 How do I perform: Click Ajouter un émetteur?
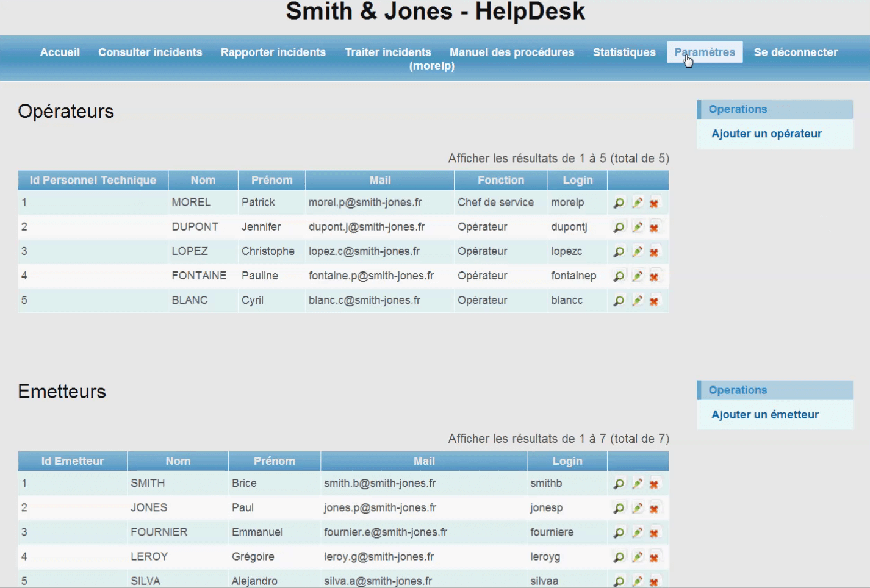coord(764,414)
